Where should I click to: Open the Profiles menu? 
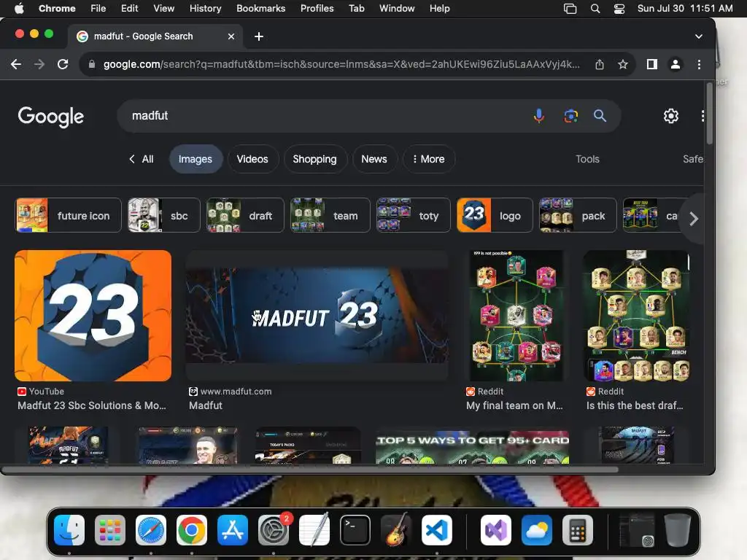point(317,9)
